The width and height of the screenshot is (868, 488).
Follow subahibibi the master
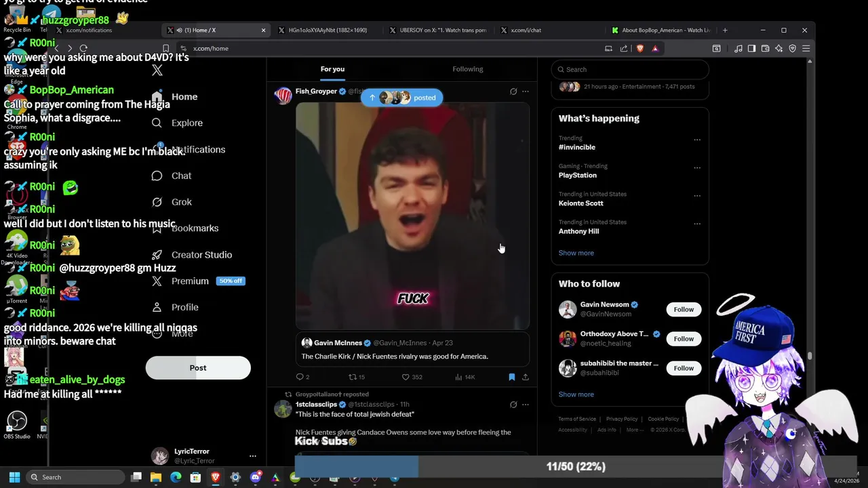pos(684,368)
